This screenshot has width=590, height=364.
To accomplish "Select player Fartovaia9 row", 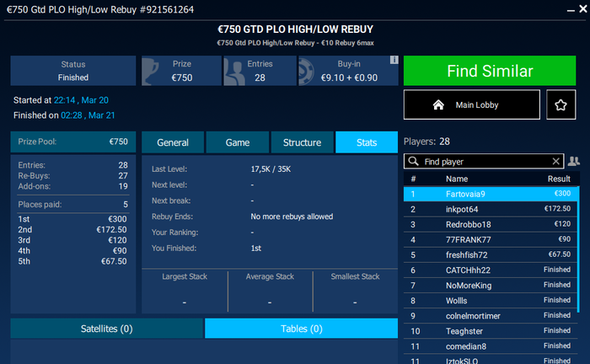I will click(491, 194).
